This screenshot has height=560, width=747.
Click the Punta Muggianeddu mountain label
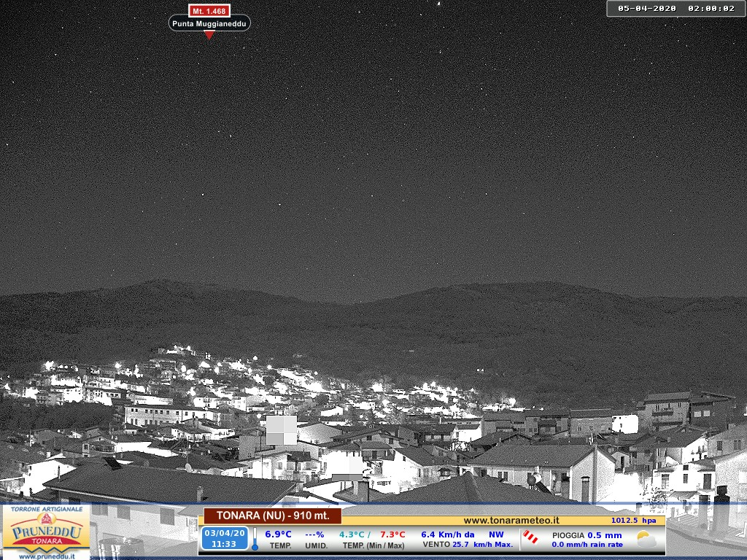tap(209, 23)
